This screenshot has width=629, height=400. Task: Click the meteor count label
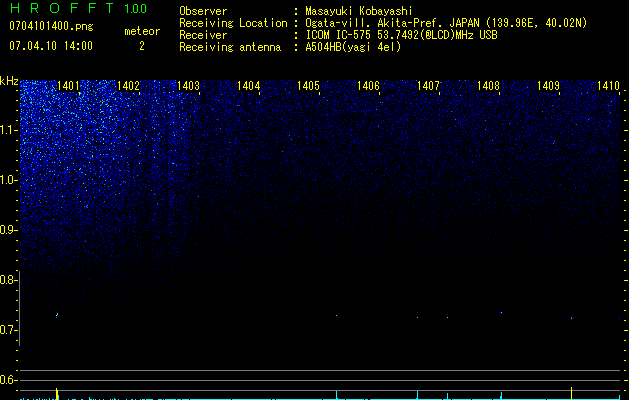pos(142,31)
